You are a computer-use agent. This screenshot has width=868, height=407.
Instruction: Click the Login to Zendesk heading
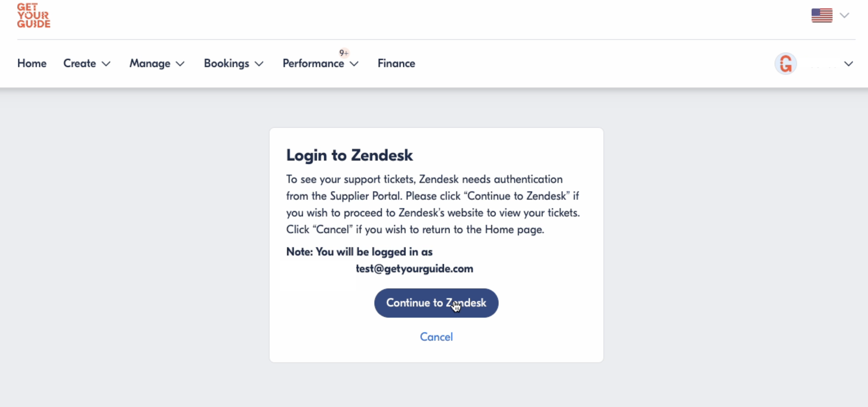(x=349, y=155)
